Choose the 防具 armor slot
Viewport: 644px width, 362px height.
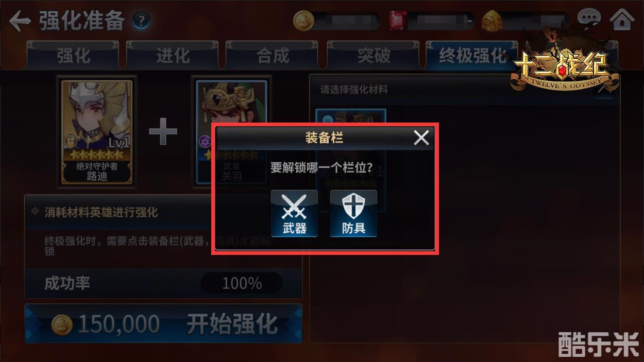[353, 213]
